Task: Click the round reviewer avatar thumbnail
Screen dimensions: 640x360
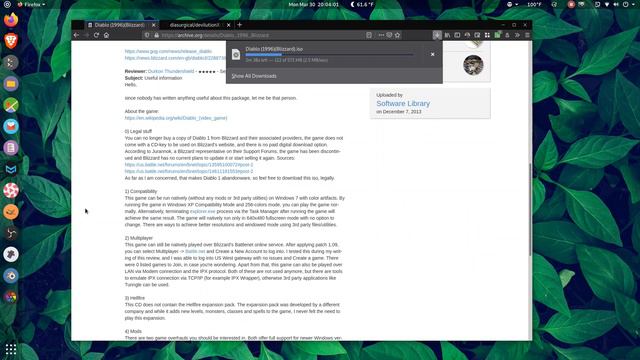Action: point(473,65)
